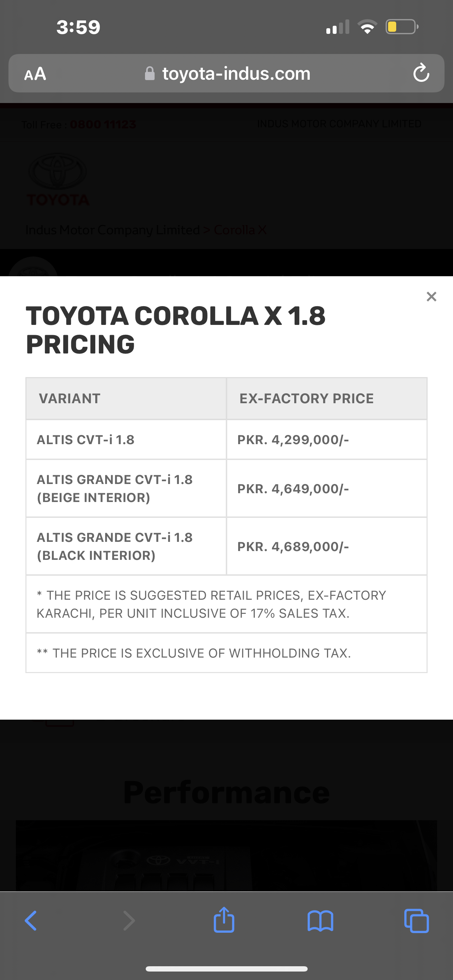The image size is (453, 980).
Task: Open Safari bookmarks book icon
Action: tap(320, 921)
